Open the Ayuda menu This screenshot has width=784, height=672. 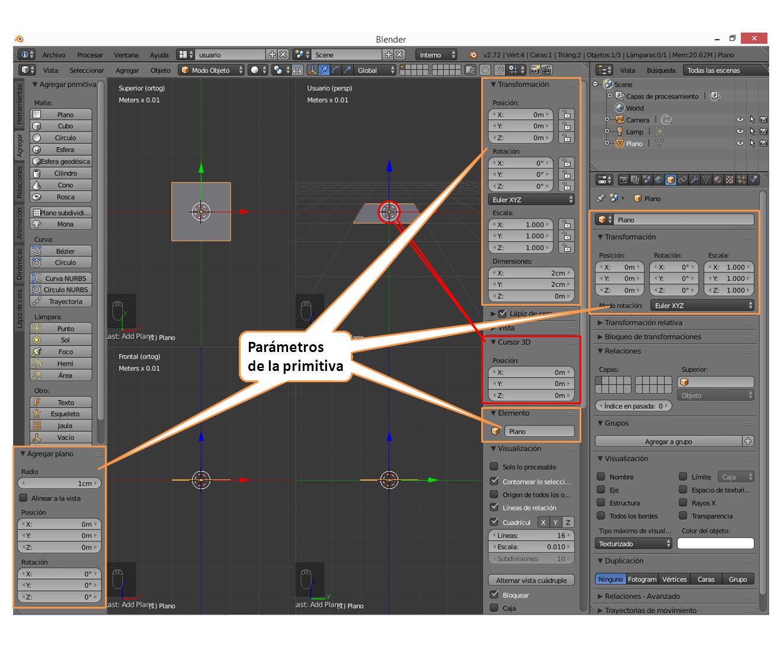coord(159,55)
